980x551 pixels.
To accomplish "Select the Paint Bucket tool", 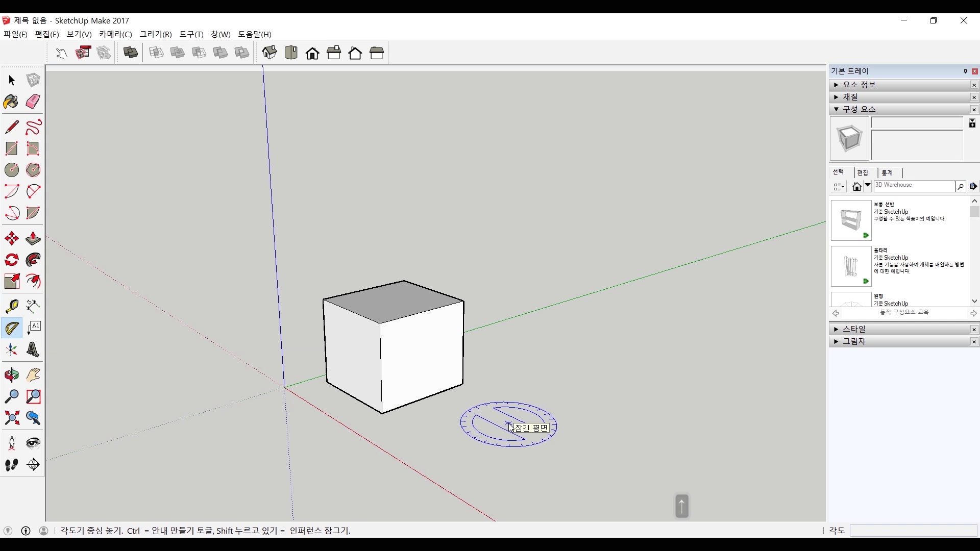I will point(11,102).
